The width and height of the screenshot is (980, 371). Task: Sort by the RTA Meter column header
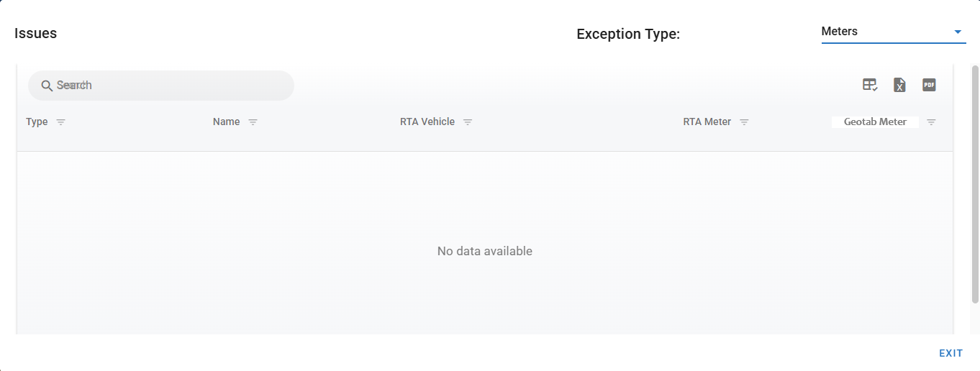[707, 122]
